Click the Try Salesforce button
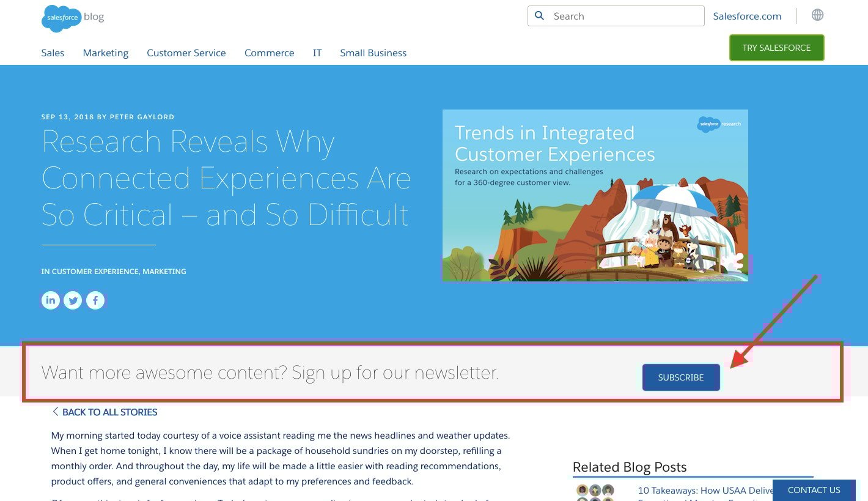Screen dimensions: 868x501 point(776,48)
